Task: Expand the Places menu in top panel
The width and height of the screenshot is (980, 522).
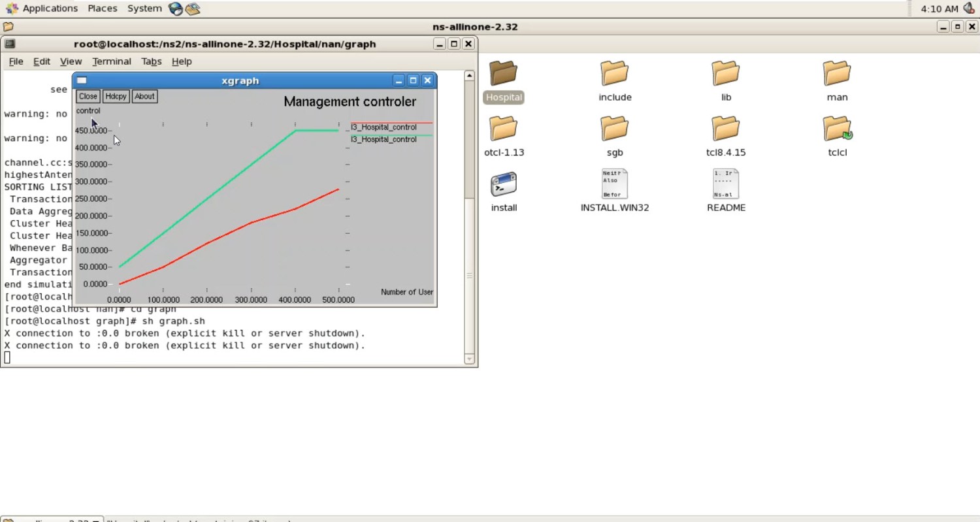Action: 102,8
